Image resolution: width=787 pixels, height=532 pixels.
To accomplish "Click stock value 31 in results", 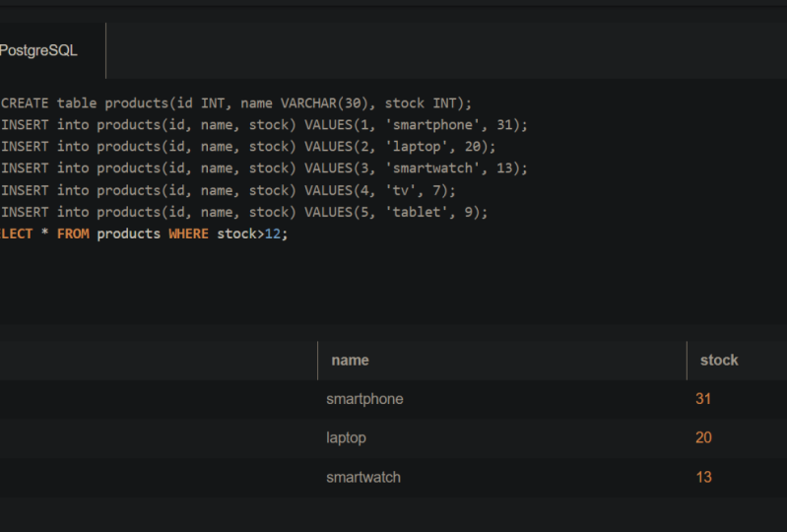I will point(703,399).
